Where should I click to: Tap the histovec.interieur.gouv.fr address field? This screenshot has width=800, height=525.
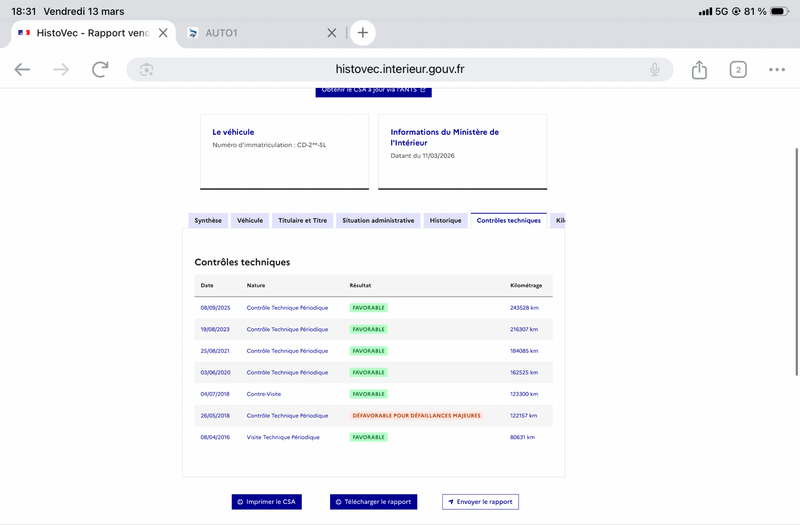pos(400,69)
